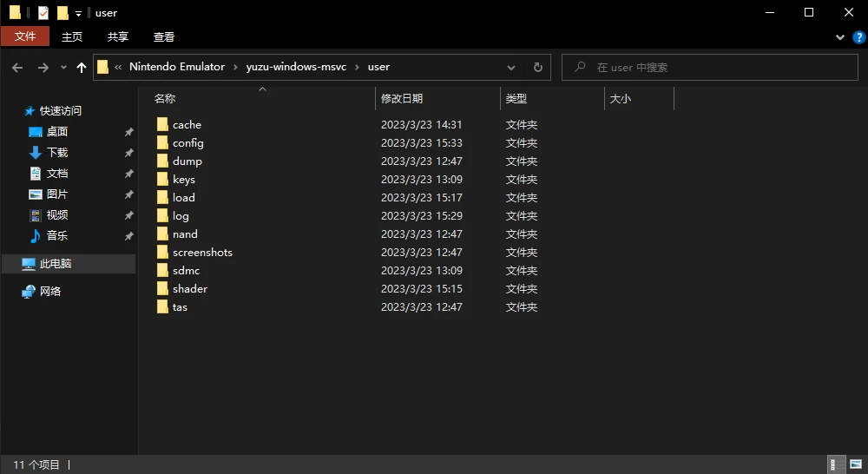This screenshot has width=868, height=474.
Task: Expand the chevron after Nintendo Emulator
Action: click(x=235, y=68)
